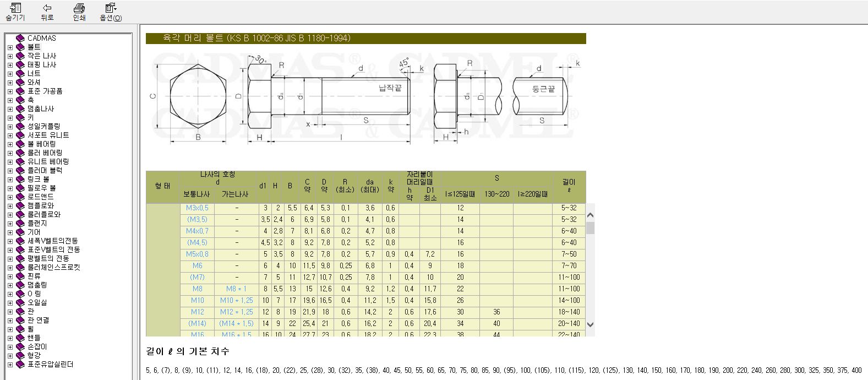Expand the 볼트 tree node
Viewport: 868px width, 380px height.
point(10,47)
